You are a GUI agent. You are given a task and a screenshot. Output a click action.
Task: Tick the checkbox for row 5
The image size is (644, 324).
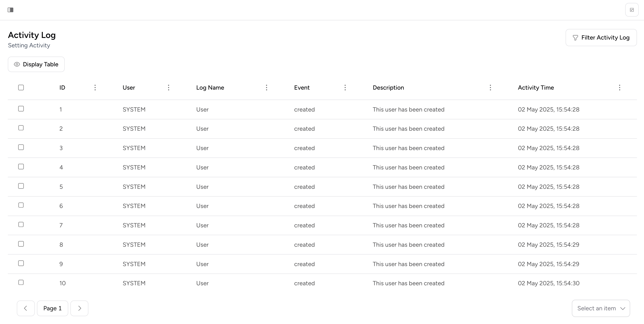click(21, 186)
